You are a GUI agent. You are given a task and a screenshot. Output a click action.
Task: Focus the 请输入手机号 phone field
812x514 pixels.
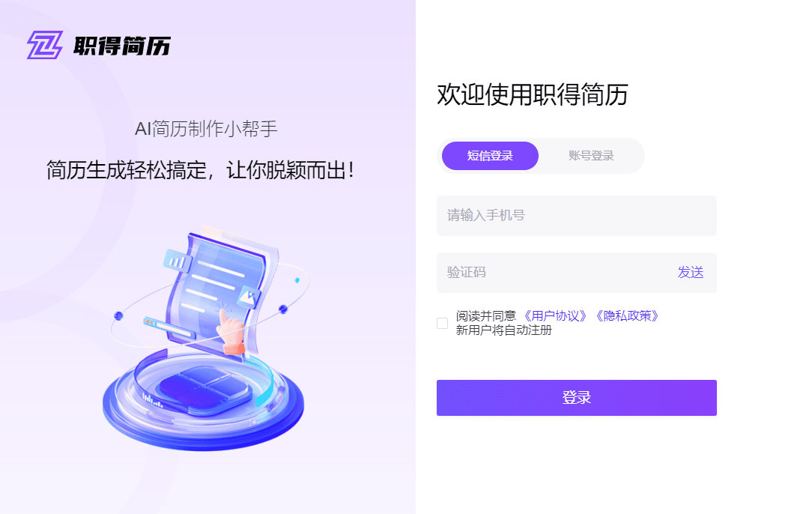pos(576,216)
